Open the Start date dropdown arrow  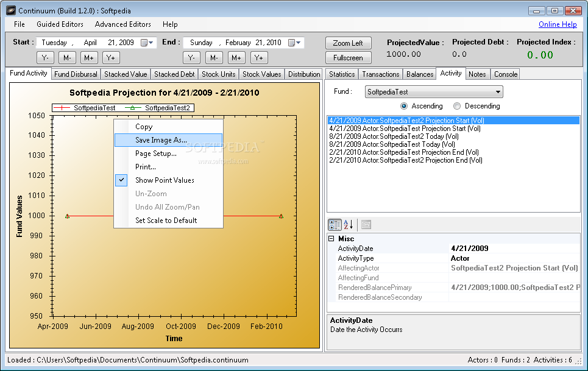click(151, 43)
